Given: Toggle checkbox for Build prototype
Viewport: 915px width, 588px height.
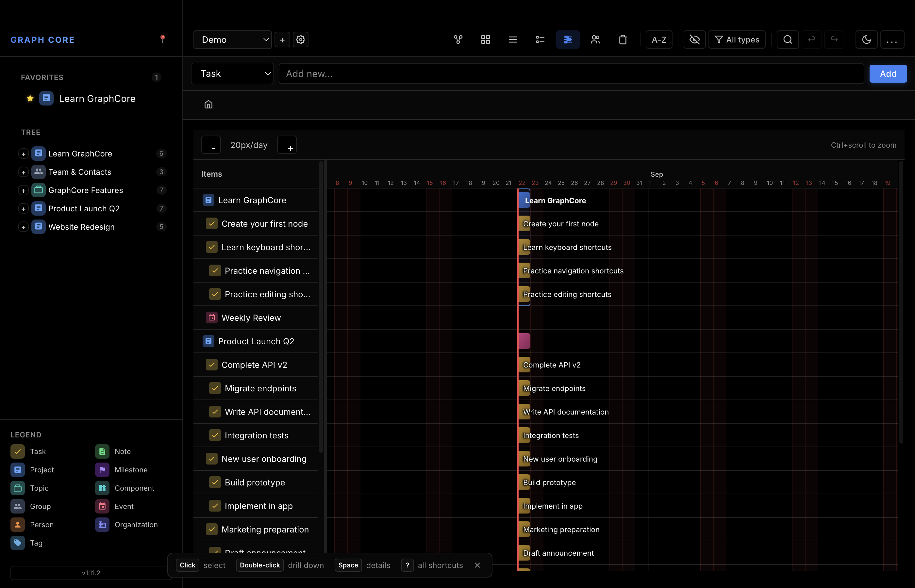Looking at the screenshot, I should [215, 482].
